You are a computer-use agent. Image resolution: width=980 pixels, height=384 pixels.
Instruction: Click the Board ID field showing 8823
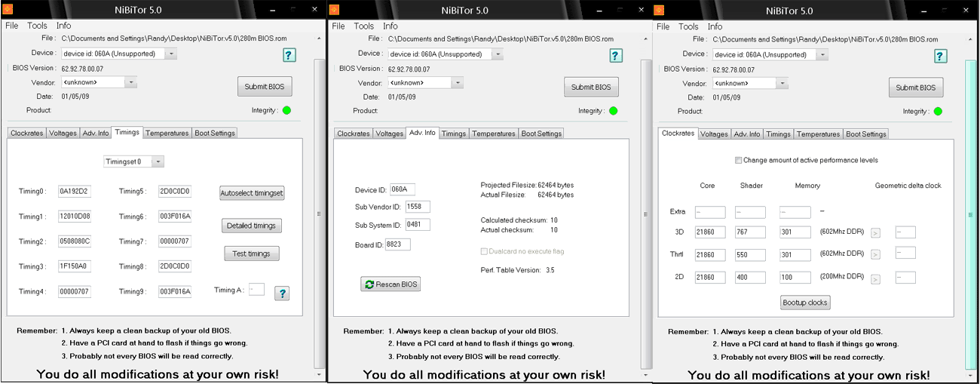coord(398,244)
